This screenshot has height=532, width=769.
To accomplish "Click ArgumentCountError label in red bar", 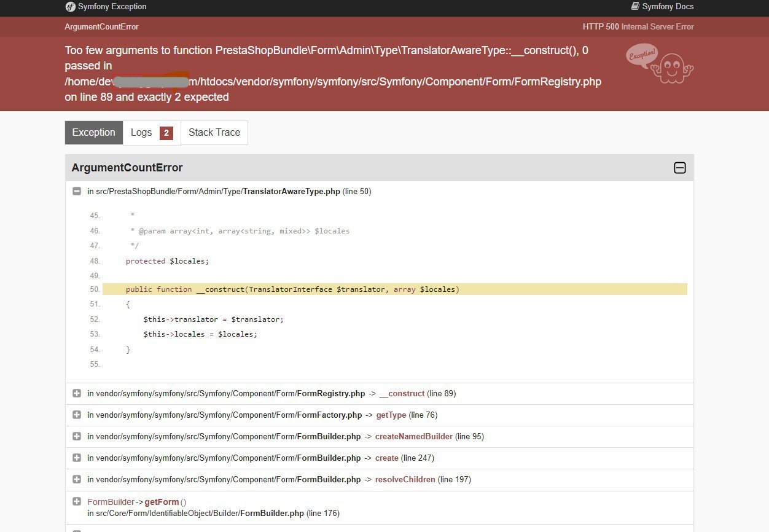I will click(x=102, y=26).
